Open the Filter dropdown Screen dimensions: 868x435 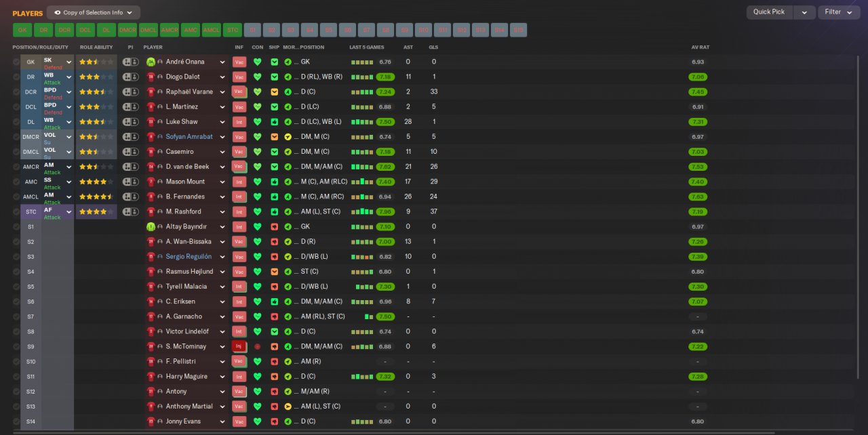[x=840, y=12]
